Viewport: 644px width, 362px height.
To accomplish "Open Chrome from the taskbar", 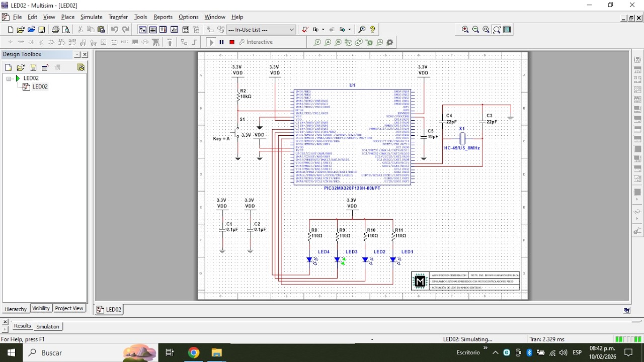I will [x=194, y=353].
